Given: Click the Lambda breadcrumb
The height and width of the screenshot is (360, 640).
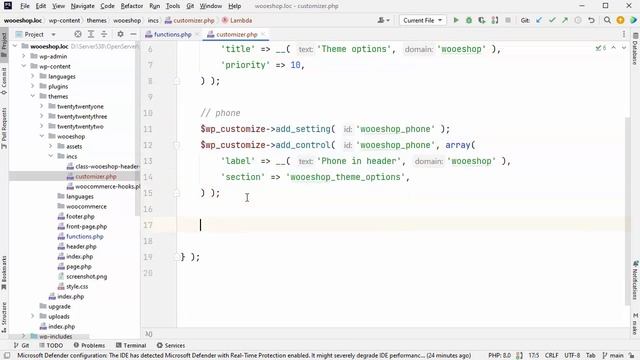Looking at the screenshot, I should pyautogui.click(x=237, y=20).
